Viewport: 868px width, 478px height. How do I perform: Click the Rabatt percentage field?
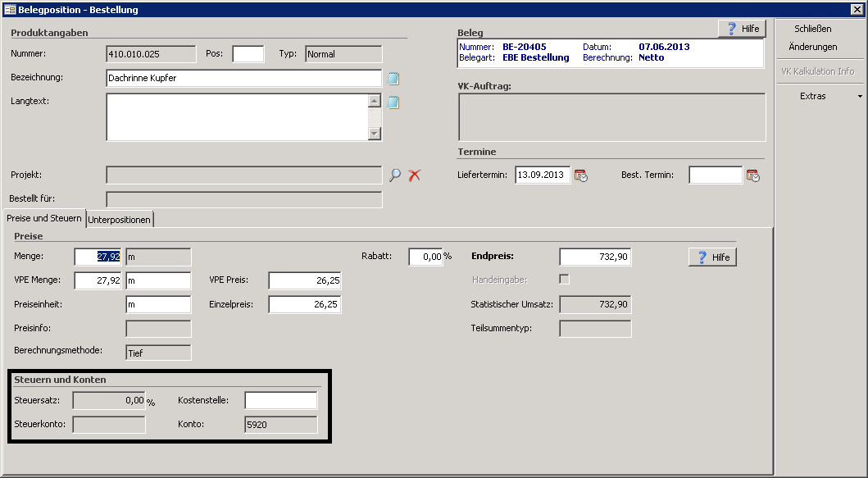tap(425, 257)
